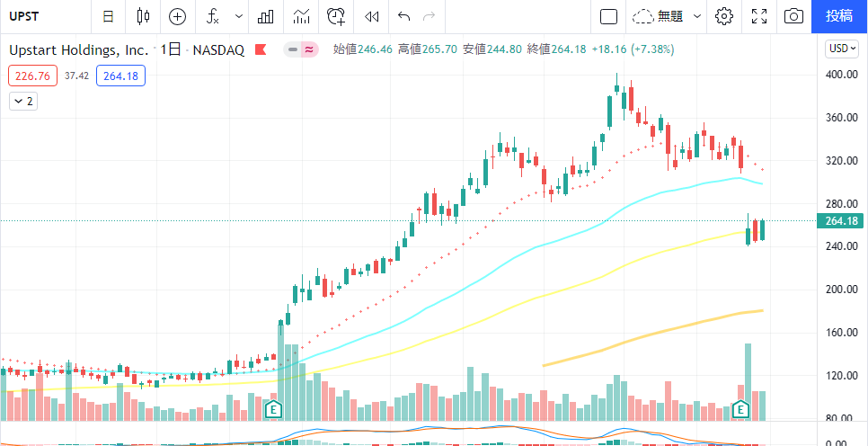Click the 始値246.46 open value text
This screenshot has height=446, width=868.
click(363, 49)
